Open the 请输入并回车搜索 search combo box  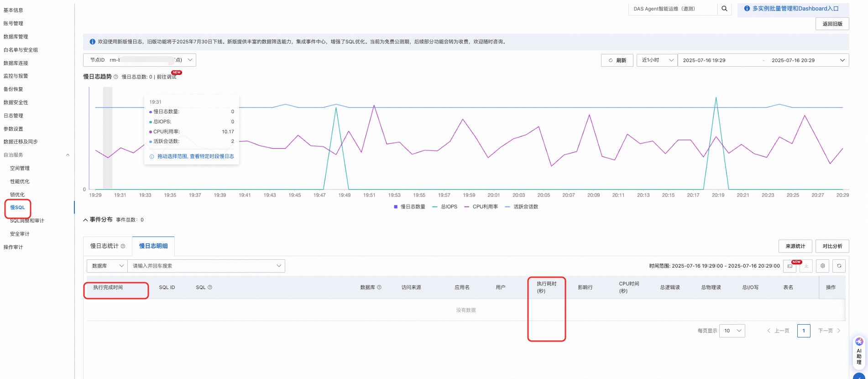(206, 266)
